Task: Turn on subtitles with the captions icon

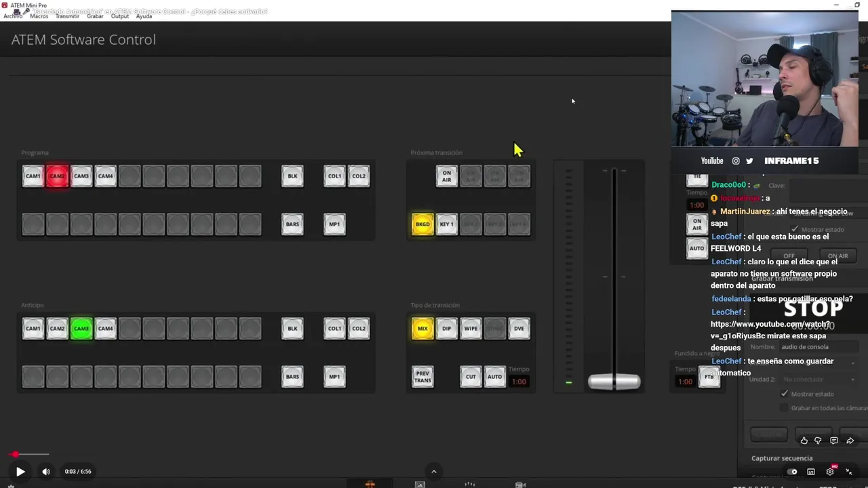Action: pos(811,472)
